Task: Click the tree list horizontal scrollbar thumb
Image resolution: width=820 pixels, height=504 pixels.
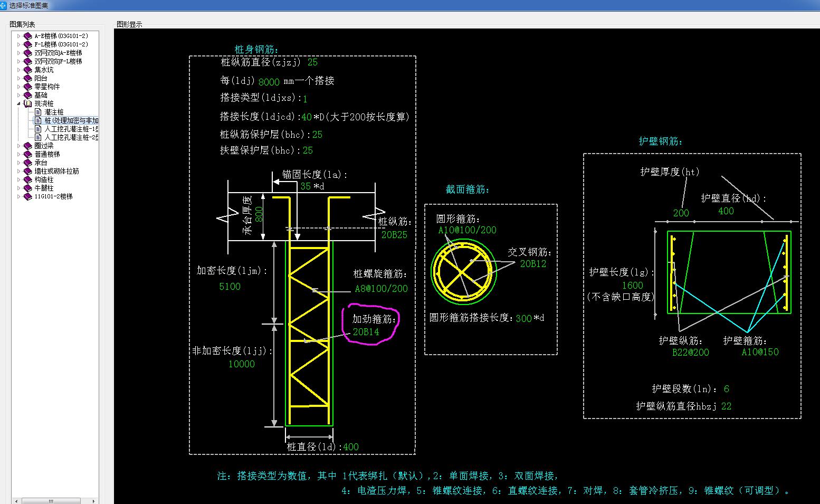Action: [x=51, y=500]
